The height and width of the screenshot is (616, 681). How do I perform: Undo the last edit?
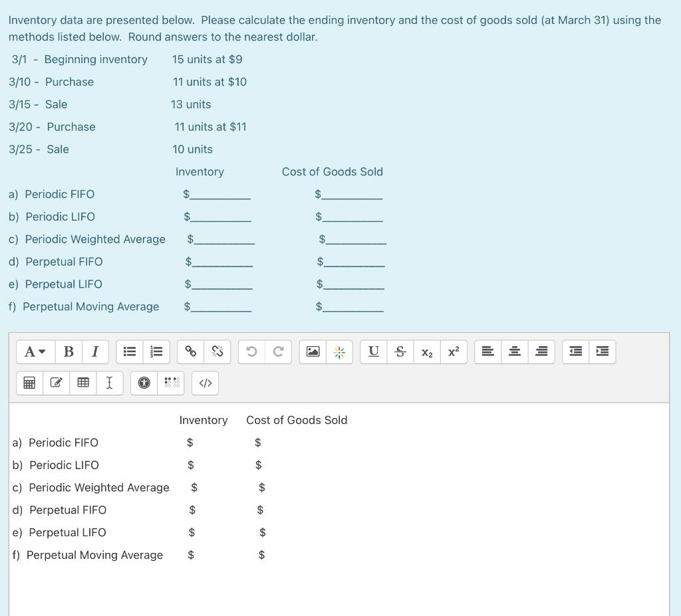coord(251,352)
